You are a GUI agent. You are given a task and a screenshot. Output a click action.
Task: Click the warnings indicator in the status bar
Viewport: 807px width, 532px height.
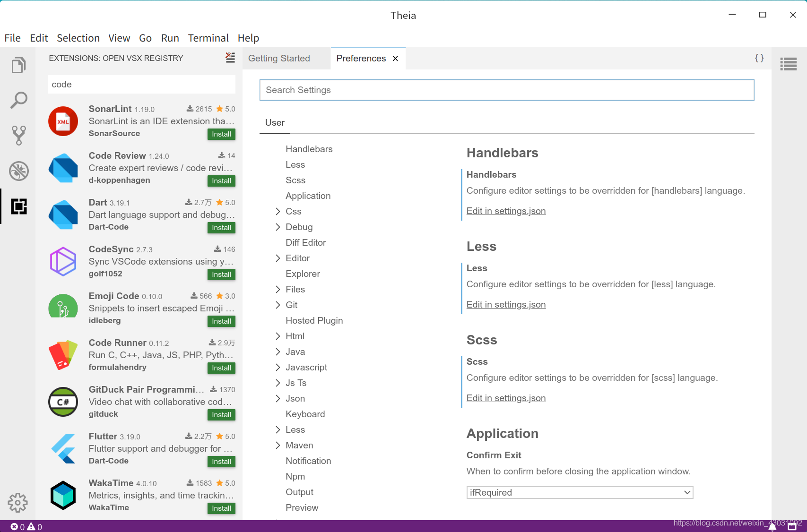[35, 527]
